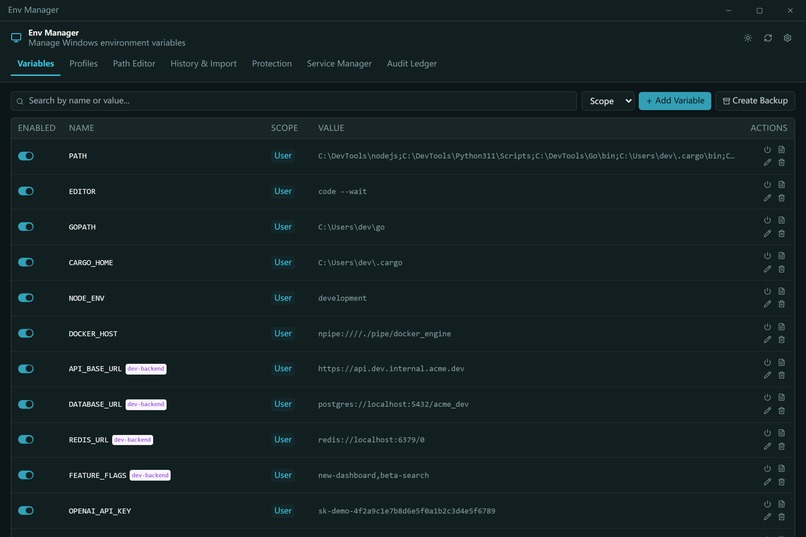
Task: Disable the EDITOR variable toggle
Action: click(26, 191)
